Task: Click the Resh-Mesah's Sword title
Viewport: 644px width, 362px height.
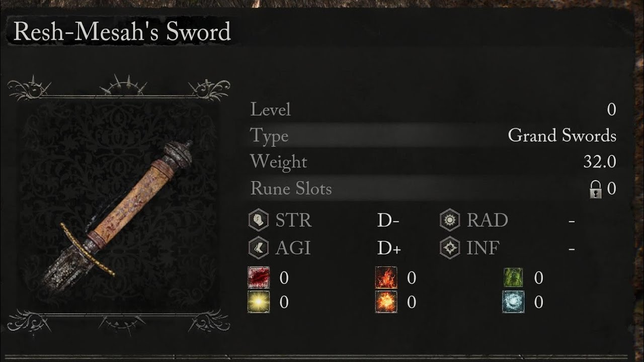Action: (122, 32)
